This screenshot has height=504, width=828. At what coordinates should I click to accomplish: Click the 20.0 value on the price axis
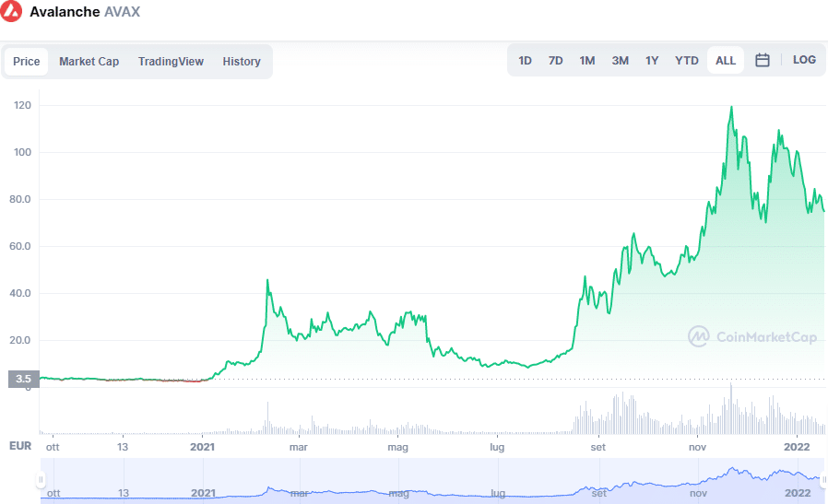[20, 340]
